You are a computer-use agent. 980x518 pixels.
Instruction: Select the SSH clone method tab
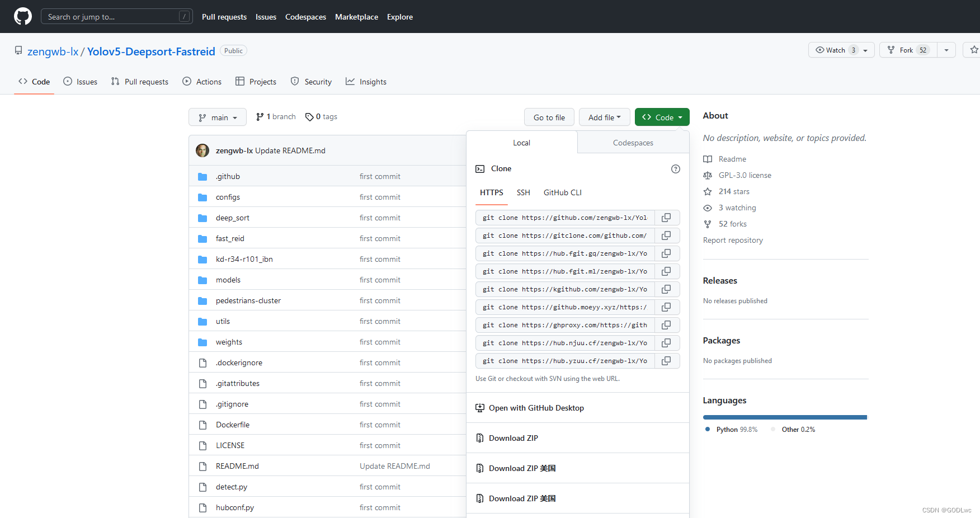[x=524, y=192]
